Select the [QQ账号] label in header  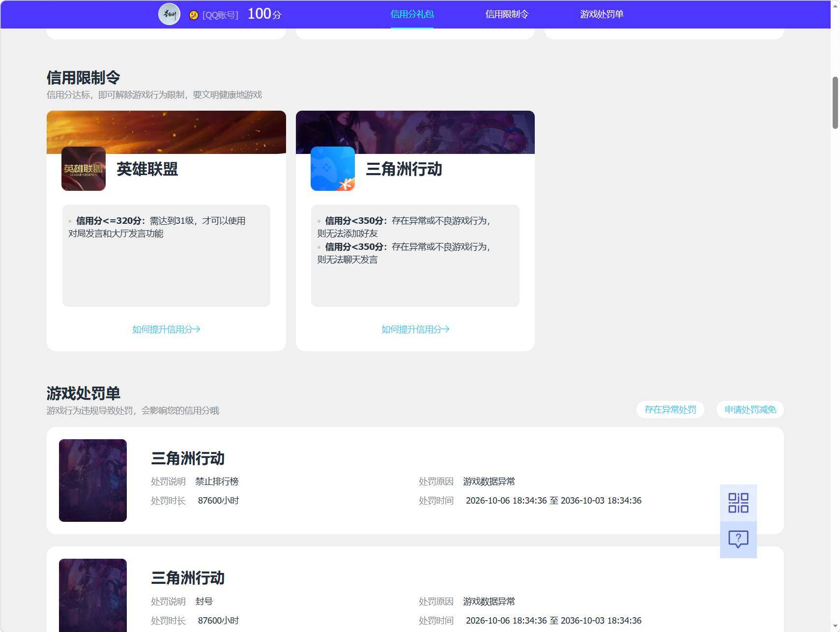tap(220, 15)
